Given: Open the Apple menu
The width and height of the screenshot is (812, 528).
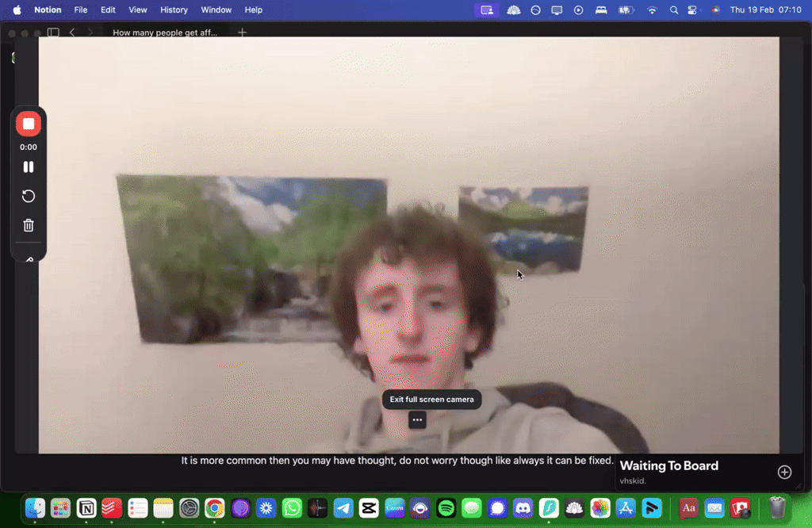Looking at the screenshot, I should point(17,10).
